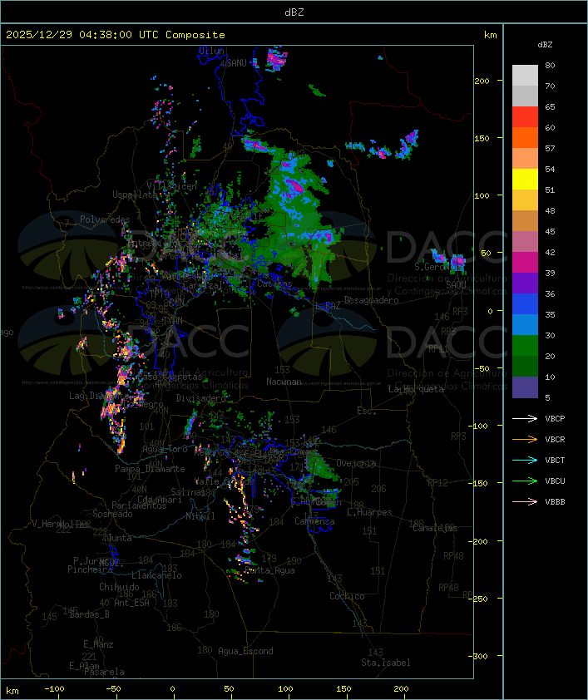Click the pink VBBB arrow icon
Screen dimensions: 588x700
tap(525, 502)
